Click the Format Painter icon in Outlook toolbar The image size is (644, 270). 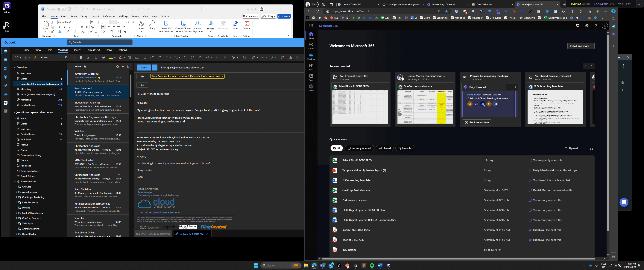coord(34,58)
